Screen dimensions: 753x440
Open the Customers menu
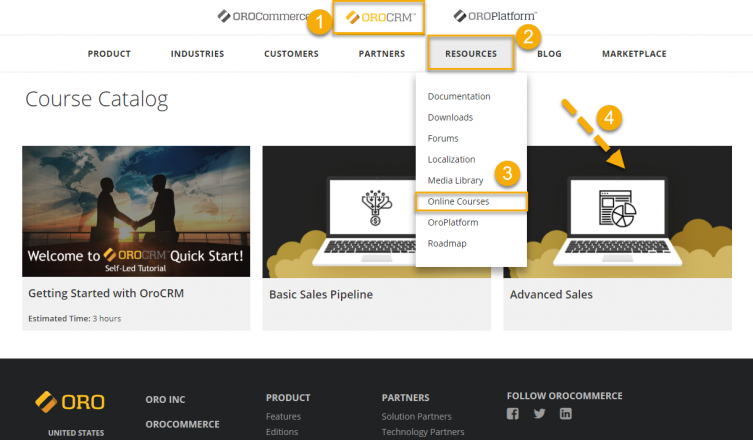point(291,54)
